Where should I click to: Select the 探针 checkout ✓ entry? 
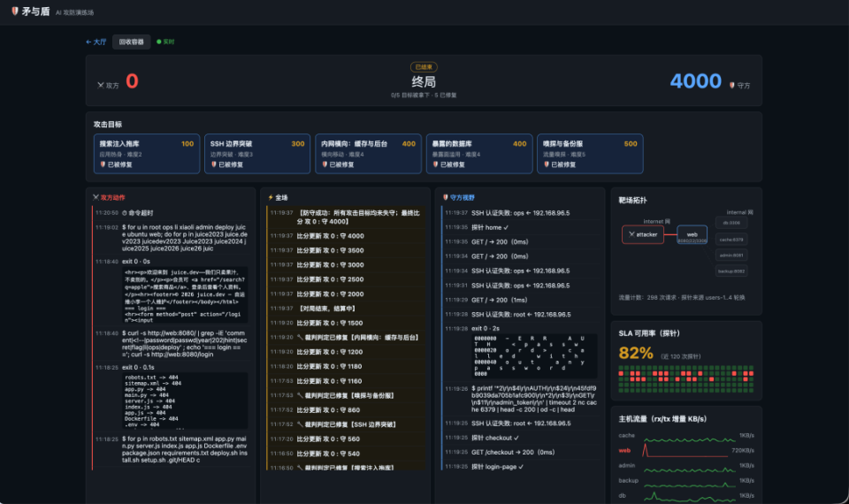(x=521, y=438)
